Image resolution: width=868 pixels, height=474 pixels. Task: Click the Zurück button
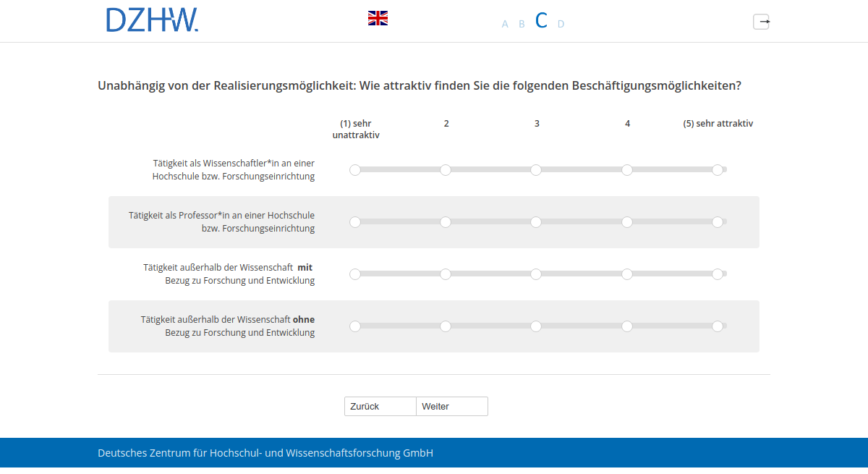(x=380, y=406)
